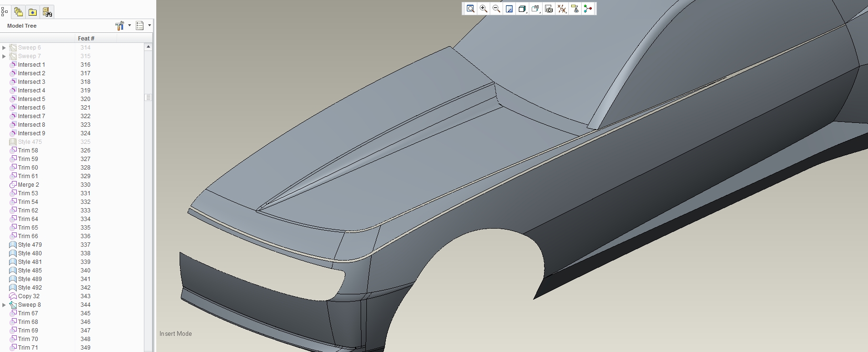Click the Sweep 8 feature icon
Screen dimensions: 868x352
tap(13, 305)
